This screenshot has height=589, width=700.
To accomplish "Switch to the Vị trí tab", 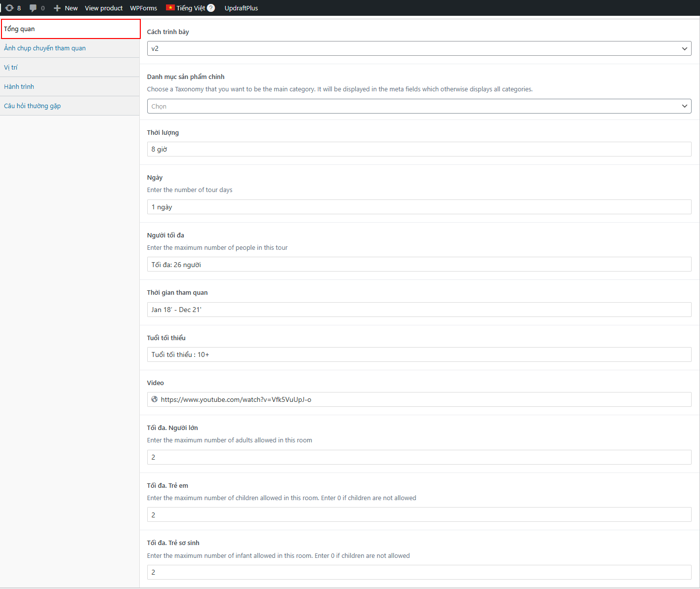I will pos(70,67).
